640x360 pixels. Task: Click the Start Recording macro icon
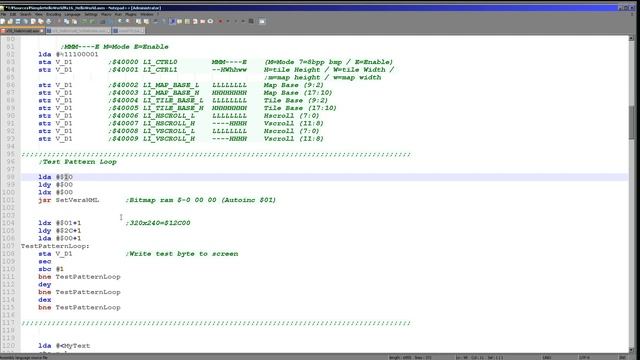(x=220, y=21)
